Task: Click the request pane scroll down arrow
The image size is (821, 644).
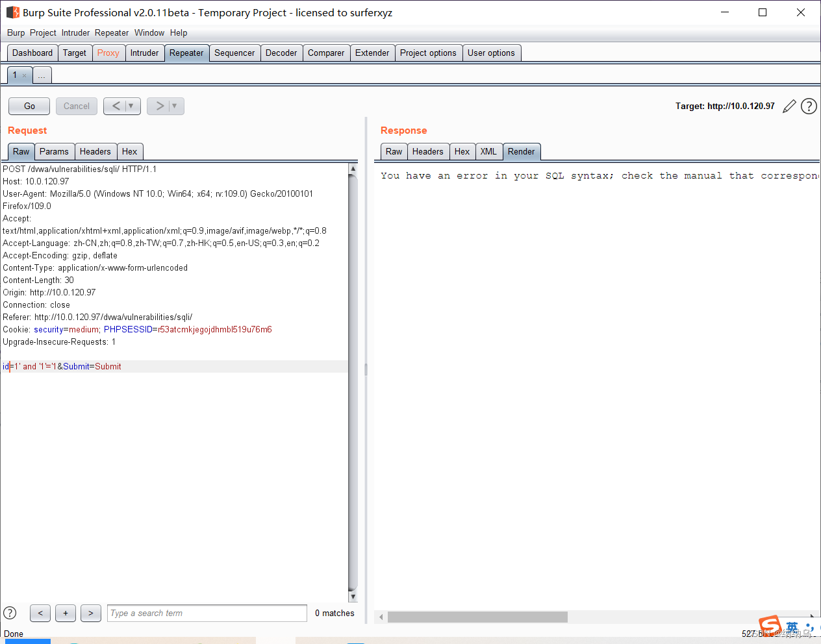Action: [x=353, y=597]
